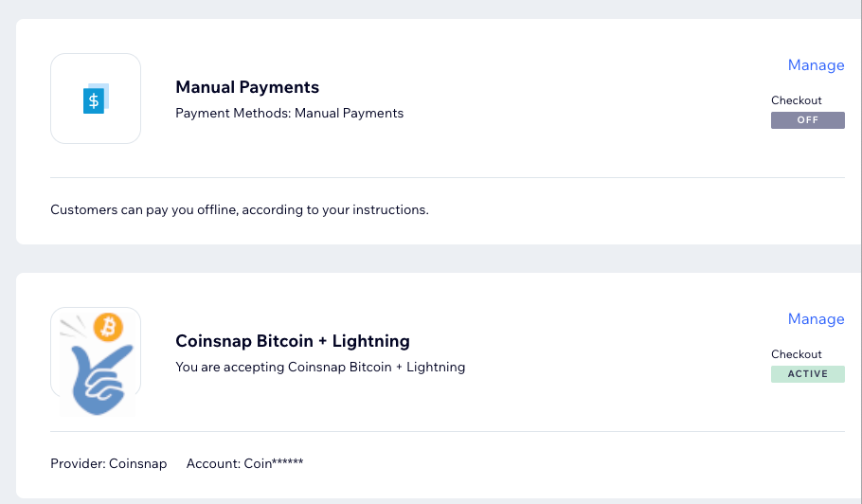Click the Manual Payments dollar icon
The width and height of the screenshot is (862, 504).
coord(95,99)
